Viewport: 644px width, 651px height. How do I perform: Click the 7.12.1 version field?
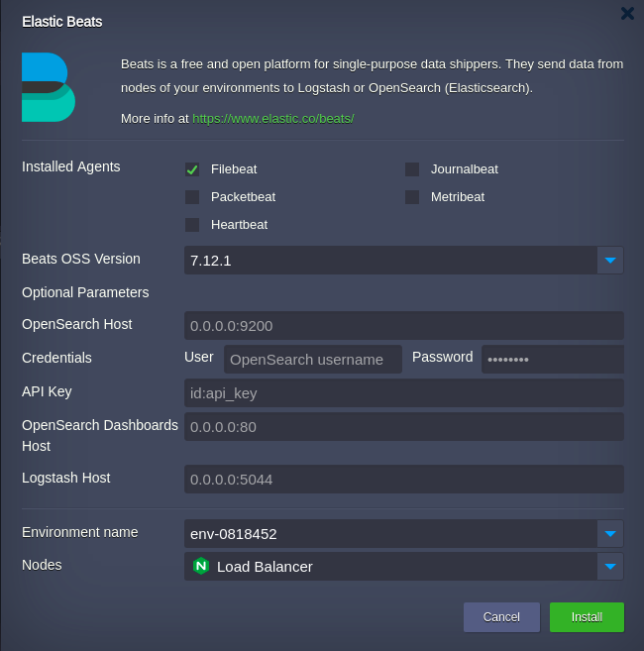[390, 261]
